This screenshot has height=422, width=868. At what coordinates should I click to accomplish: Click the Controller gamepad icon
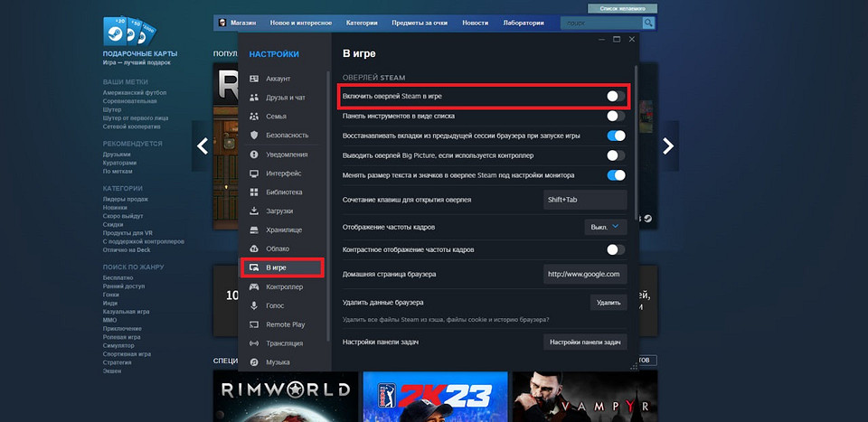[x=254, y=286]
